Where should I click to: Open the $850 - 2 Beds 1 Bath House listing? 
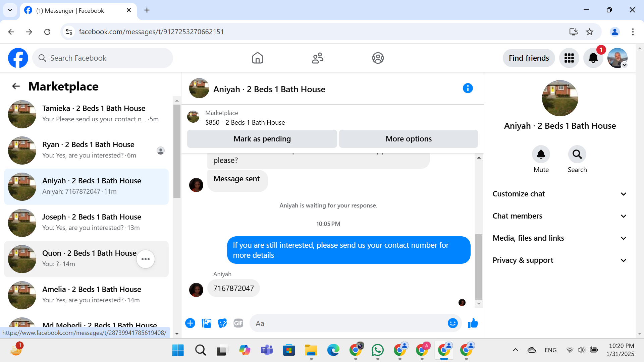[x=245, y=122]
